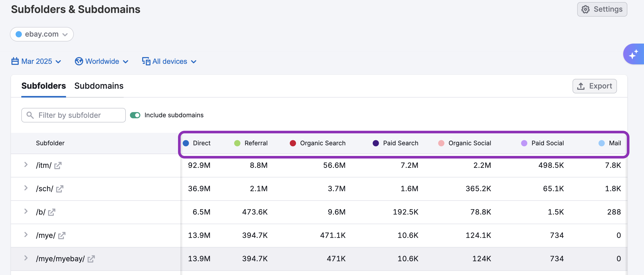Expand the /mye/myebay/ row chevron
644x275 pixels.
click(x=26, y=258)
